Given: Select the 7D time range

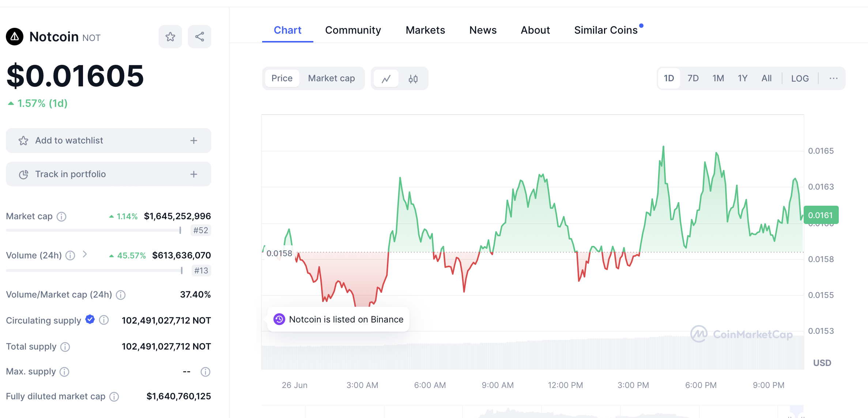Looking at the screenshot, I should click(693, 78).
